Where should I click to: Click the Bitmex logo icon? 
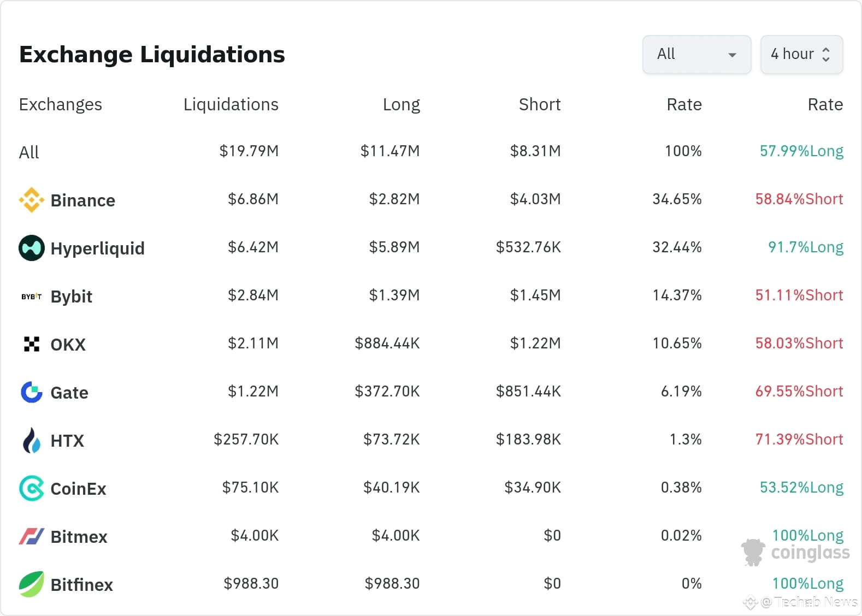tap(32, 536)
